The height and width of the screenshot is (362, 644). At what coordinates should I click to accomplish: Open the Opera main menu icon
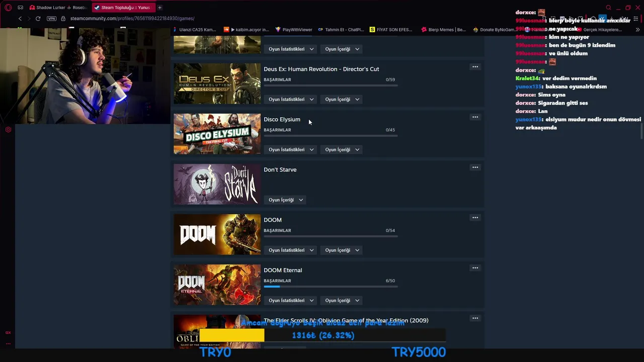tap(8, 8)
